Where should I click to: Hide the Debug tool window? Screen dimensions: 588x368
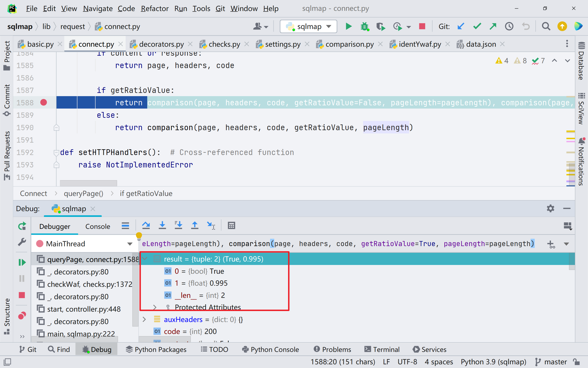pos(567,209)
